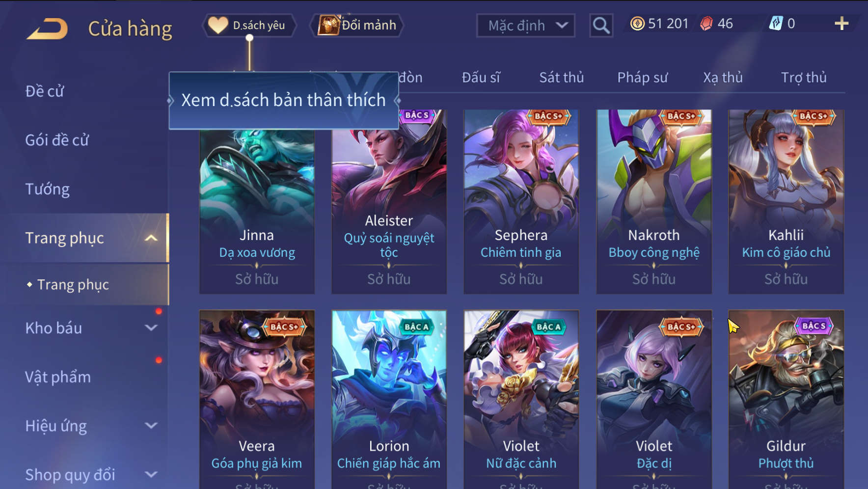Open the Mặc định sort dropdown
The height and width of the screenshot is (489, 868).
526,25
